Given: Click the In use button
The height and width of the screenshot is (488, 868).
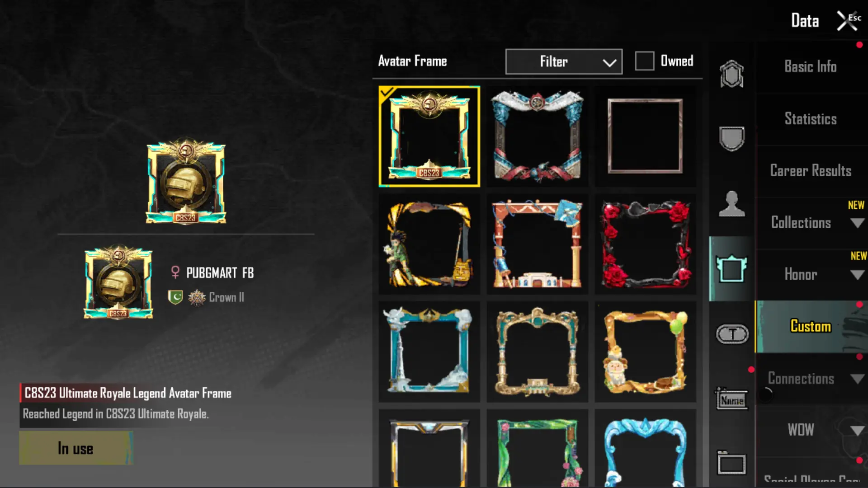Looking at the screenshot, I should (75, 448).
